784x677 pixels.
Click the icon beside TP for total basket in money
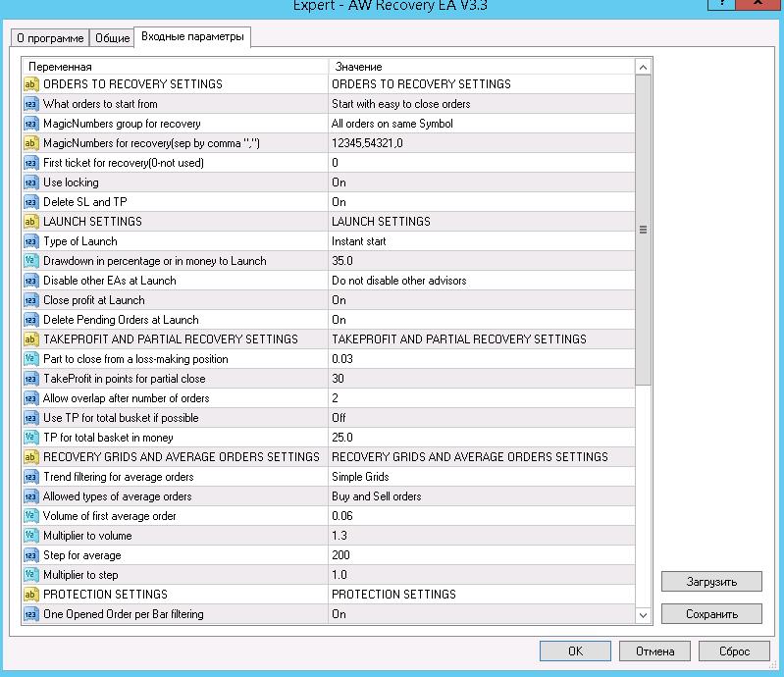point(31,438)
